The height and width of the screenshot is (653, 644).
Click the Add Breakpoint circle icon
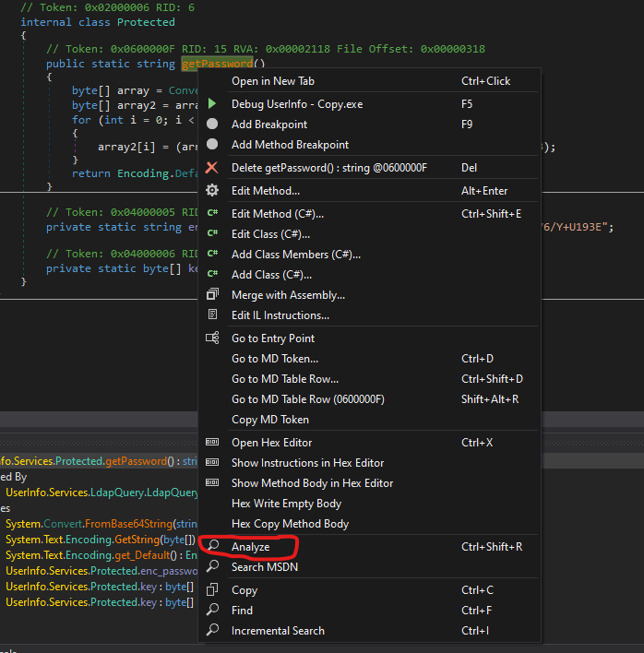[212, 125]
